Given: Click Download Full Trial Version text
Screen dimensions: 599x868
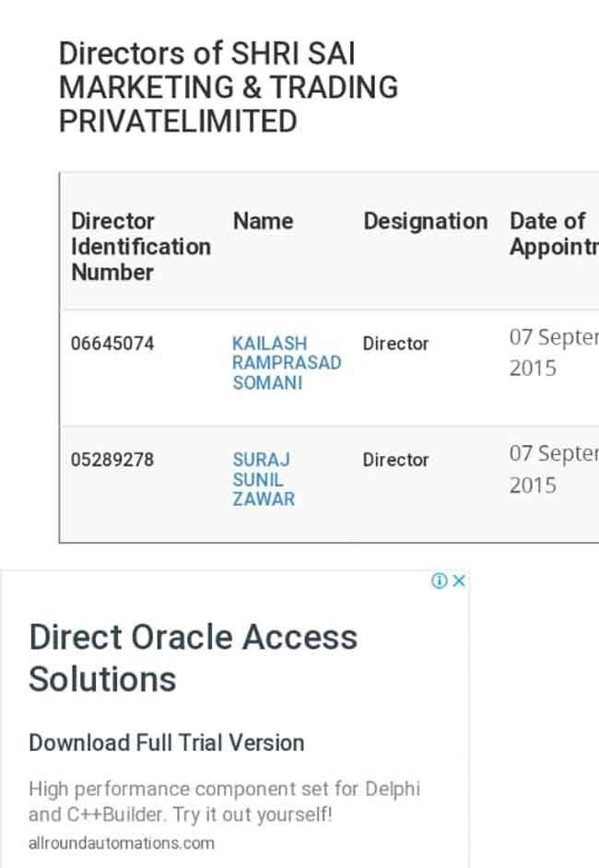Looking at the screenshot, I should point(167,743).
